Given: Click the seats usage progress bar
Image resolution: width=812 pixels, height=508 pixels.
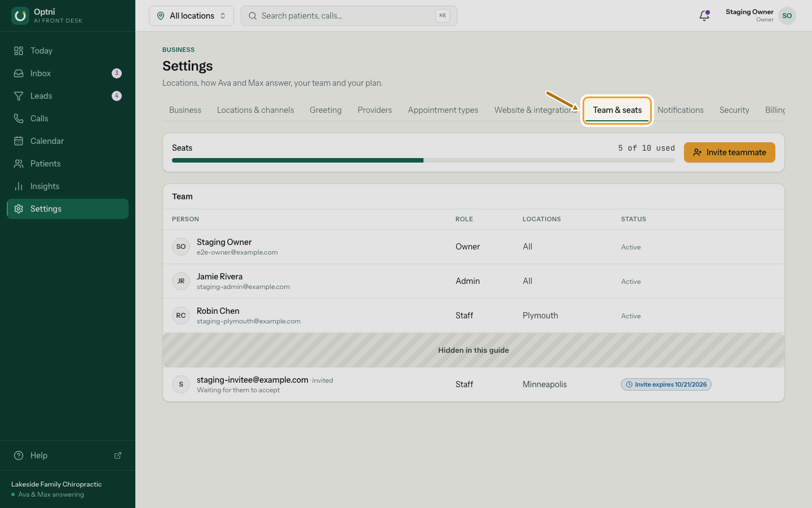Looking at the screenshot, I should coord(423,160).
